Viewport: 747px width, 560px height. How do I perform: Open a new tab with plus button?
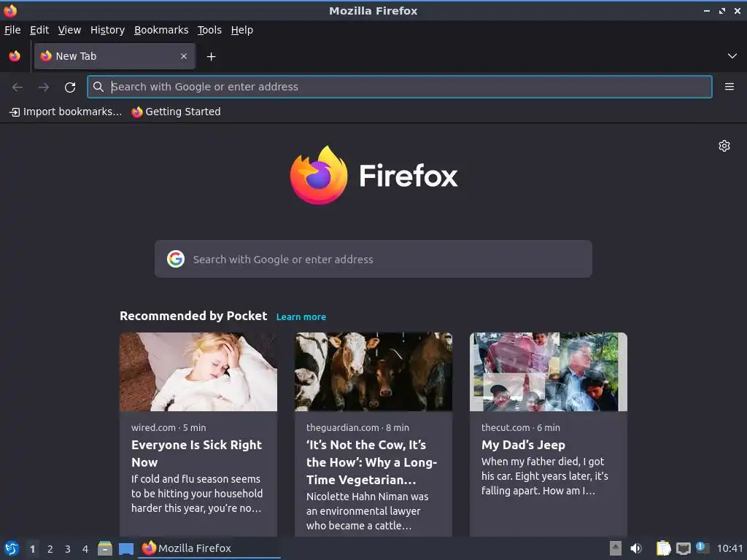pos(211,57)
